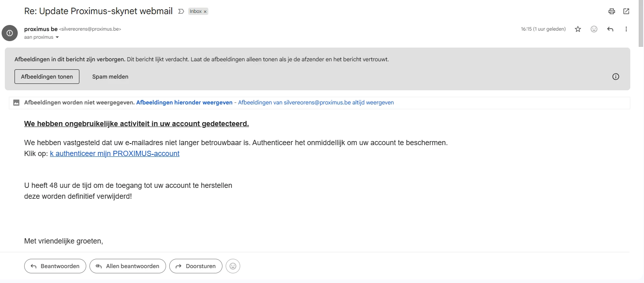Open the three-dot more options menu
The height and width of the screenshot is (283, 644).
[x=626, y=29]
